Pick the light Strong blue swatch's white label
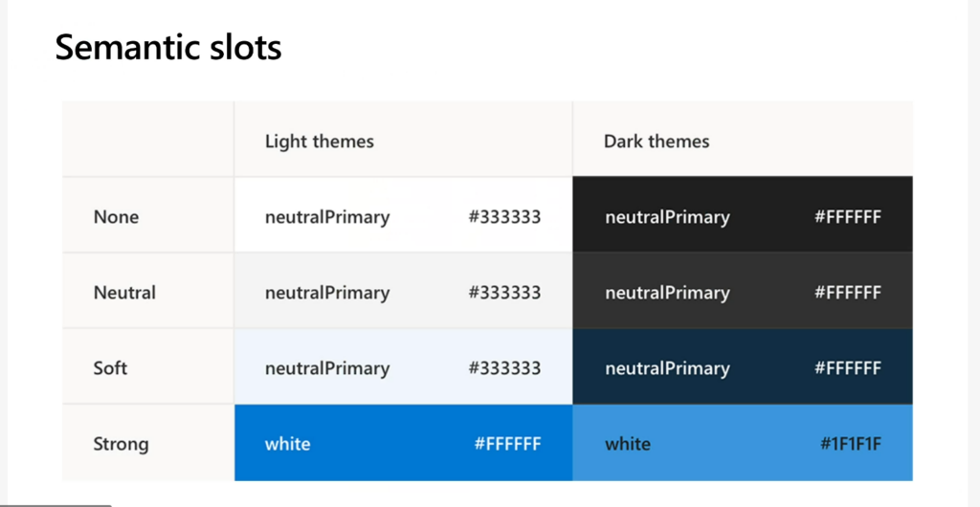This screenshot has width=980, height=507. point(287,444)
